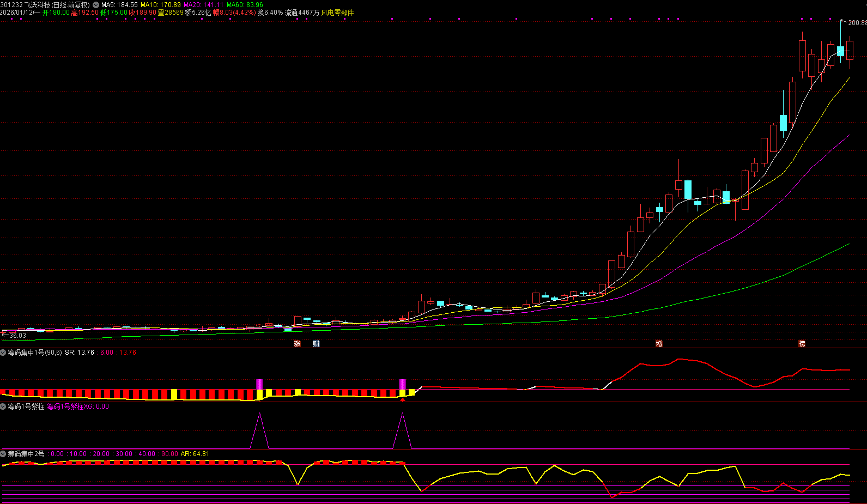This screenshot has width=867, height=504.
Task: Click the 增 event marker icon
Action: tap(659, 344)
